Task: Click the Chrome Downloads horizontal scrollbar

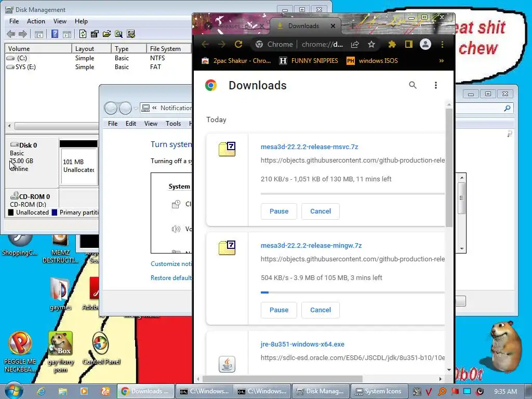Action: tap(283, 379)
